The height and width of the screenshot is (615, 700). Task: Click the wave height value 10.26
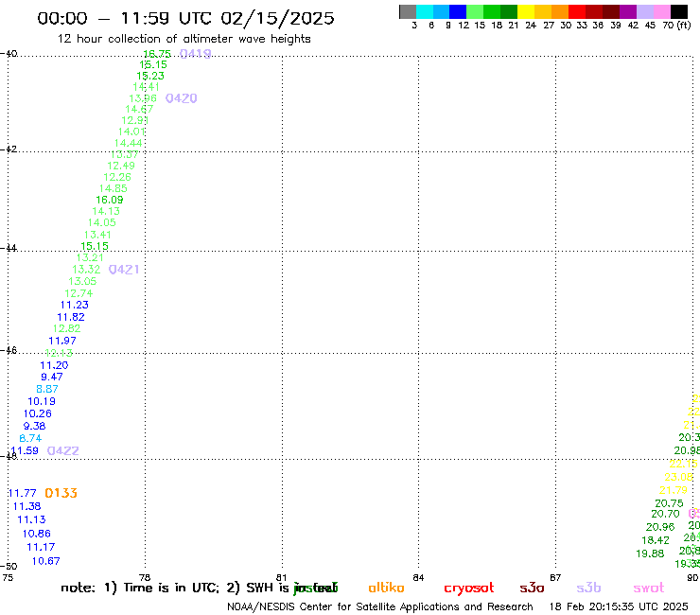pyautogui.click(x=38, y=413)
